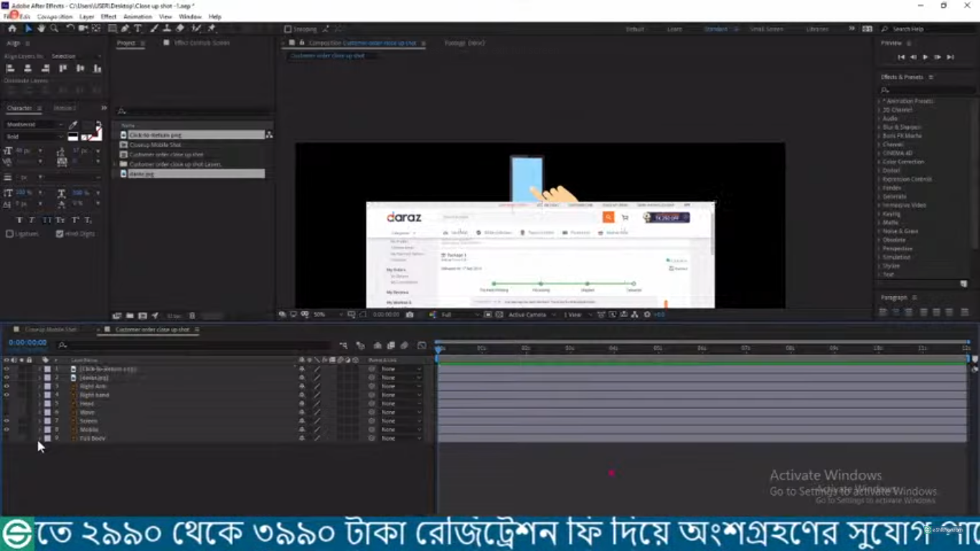Select the Small Screen workspace
This screenshot has height=551, width=980.
pos(766,29)
